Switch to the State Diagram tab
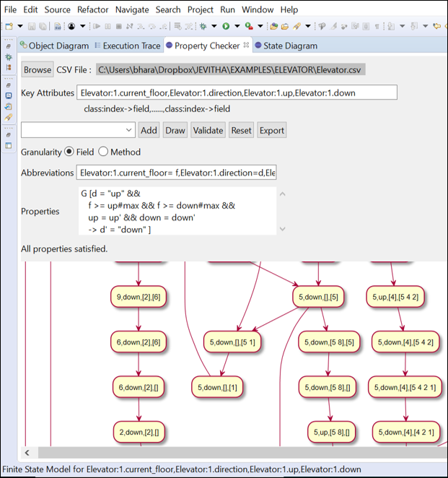 290,45
